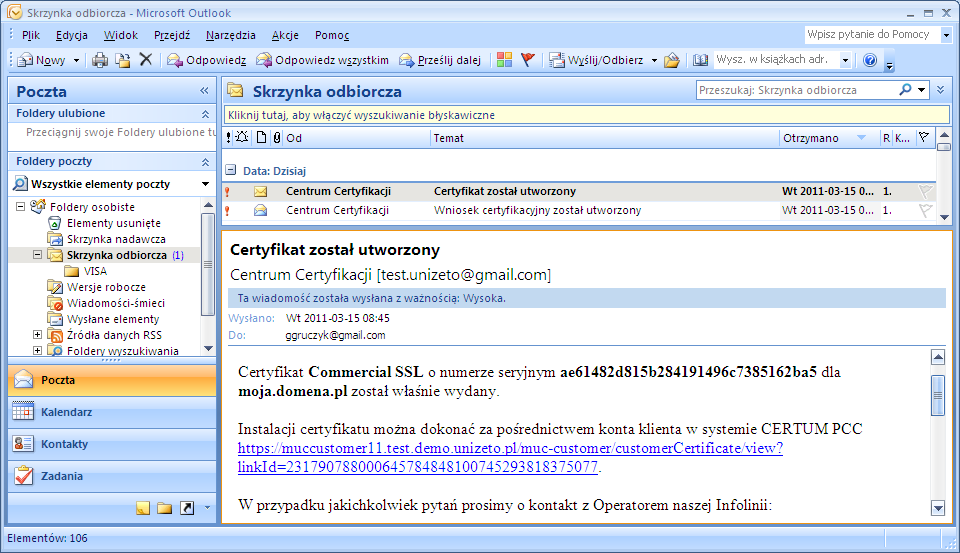Image resolution: width=960 pixels, height=553 pixels.
Task: Click the Shortcuts icon at navigation pane bottom
Action: [x=187, y=508]
